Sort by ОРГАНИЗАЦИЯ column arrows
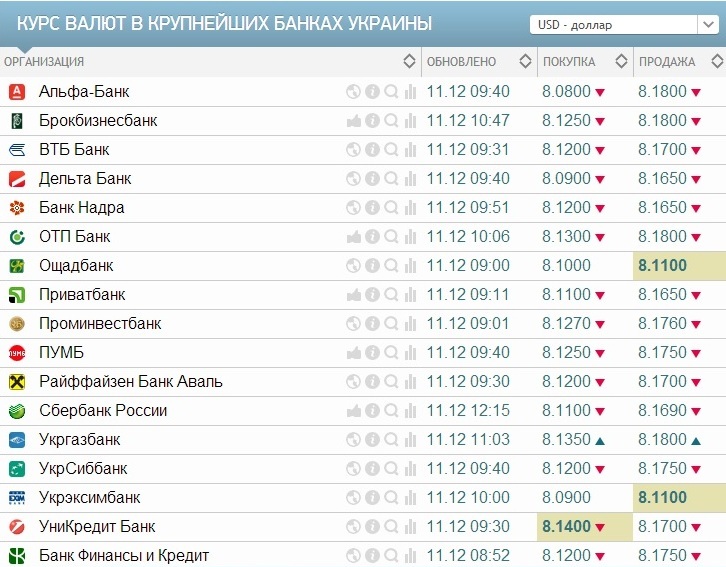The height and width of the screenshot is (567, 726). 409,61
